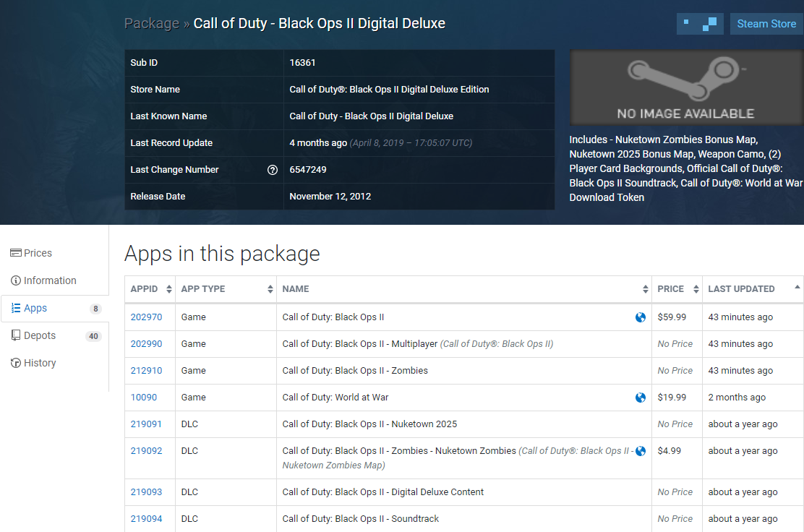
Task: Select the Apps tab in sidebar
Action: click(54, 308)
